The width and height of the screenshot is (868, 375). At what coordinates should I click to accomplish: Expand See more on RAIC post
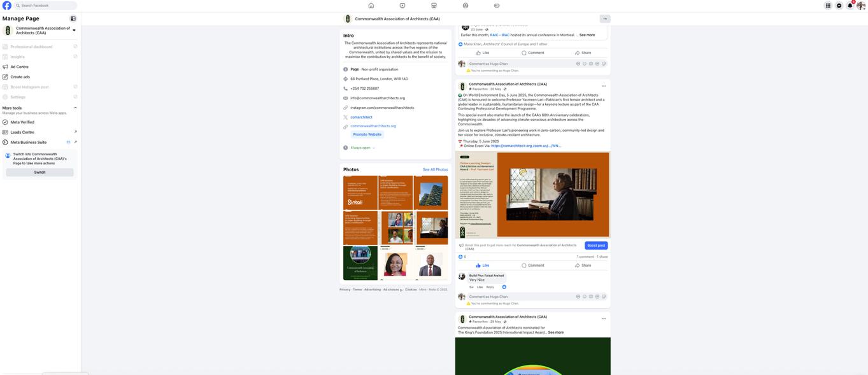[587, 35]
